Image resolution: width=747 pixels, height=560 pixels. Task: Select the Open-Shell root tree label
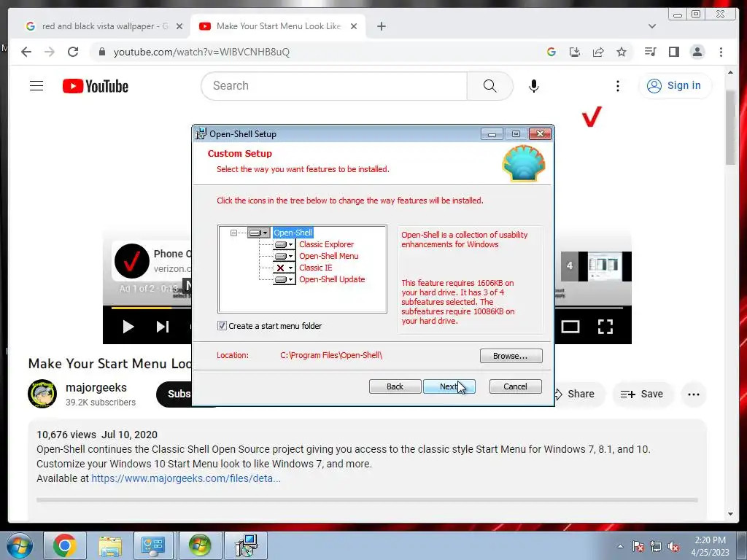(293, 233)
